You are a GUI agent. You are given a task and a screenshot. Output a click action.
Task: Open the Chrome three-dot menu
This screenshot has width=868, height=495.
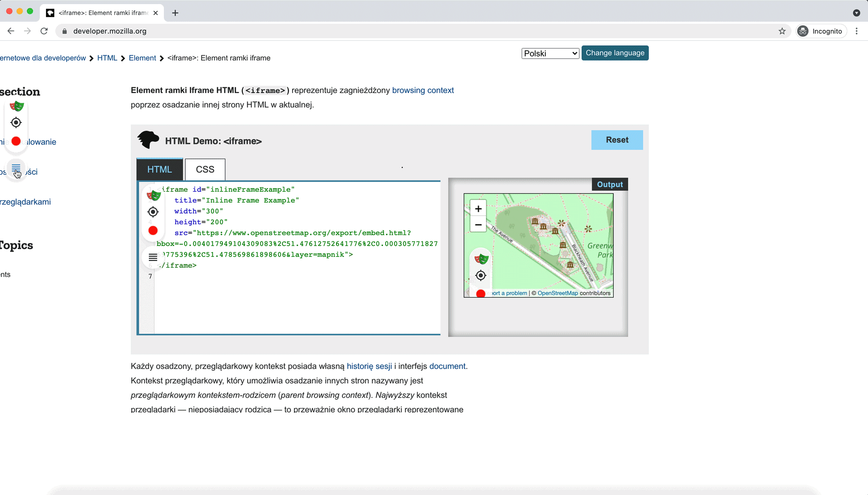point(857,31)
